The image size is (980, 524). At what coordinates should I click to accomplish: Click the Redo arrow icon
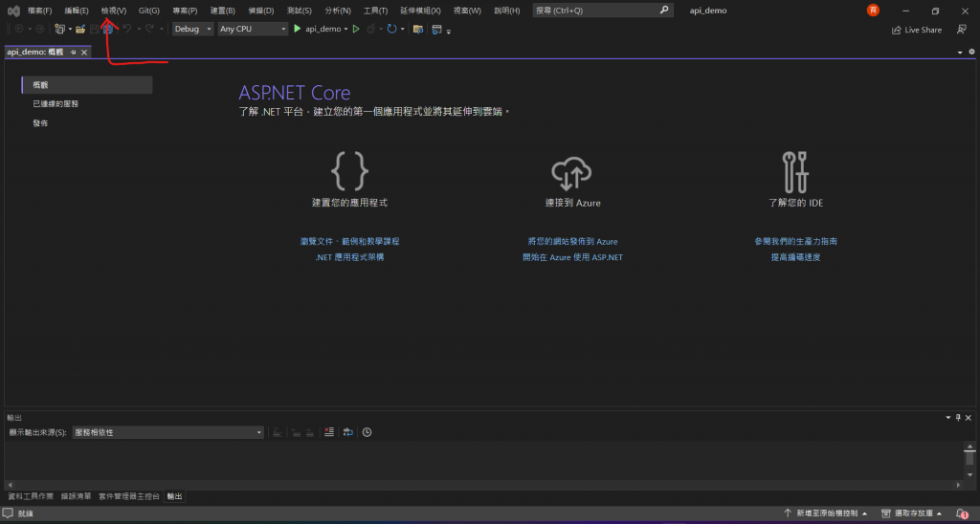pyautogui.click(x=150, y=29)
